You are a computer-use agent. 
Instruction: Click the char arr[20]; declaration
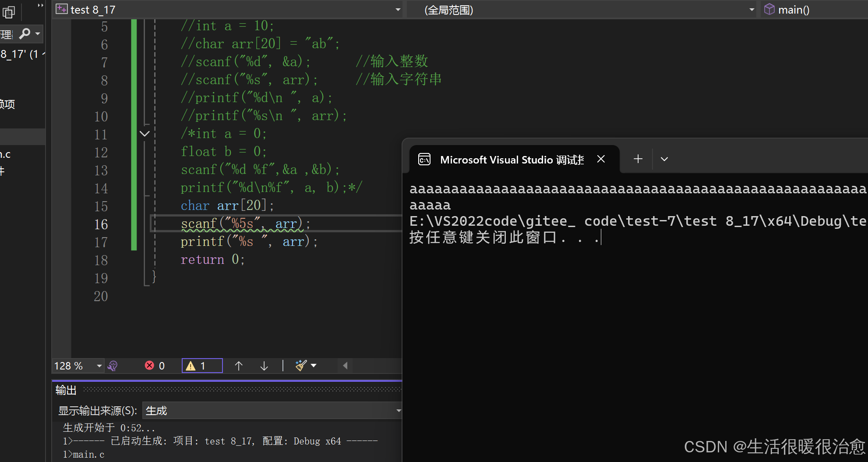pos(227,206)
